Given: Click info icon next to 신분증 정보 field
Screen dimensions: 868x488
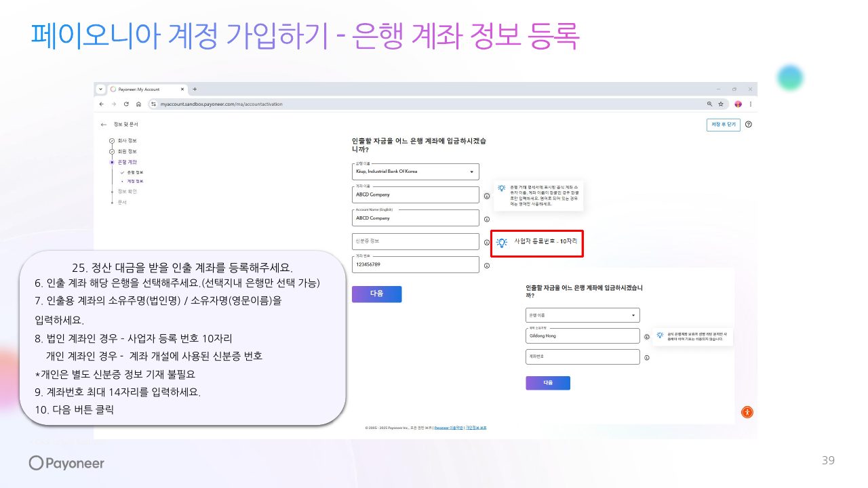Looking at the screenshot, I should point(487,242).
